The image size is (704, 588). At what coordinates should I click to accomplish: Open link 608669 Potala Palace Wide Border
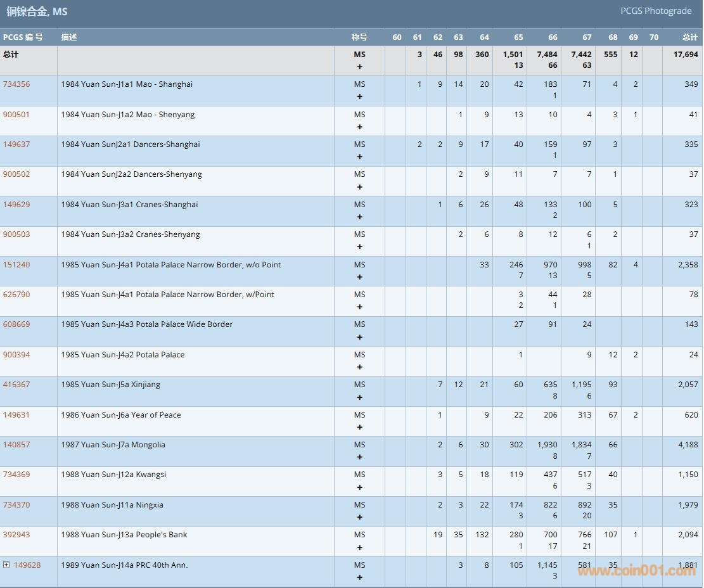(x=16, y=324)
